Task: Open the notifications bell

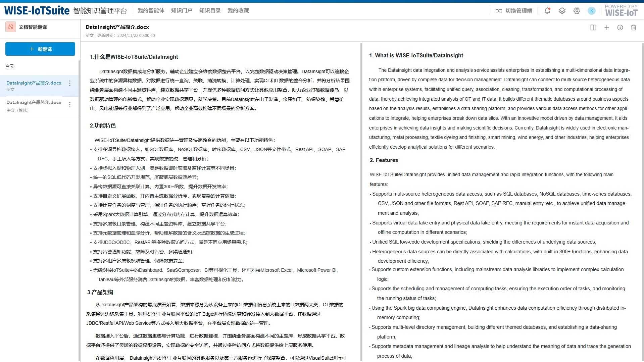Action: 547,10
